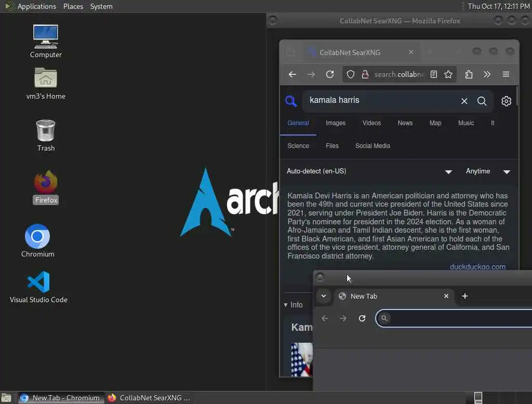Image resolution: width=532 pixels, height=404 pixels.
Task: Open vm3's Home folder icon
Action: pos(46,83)
